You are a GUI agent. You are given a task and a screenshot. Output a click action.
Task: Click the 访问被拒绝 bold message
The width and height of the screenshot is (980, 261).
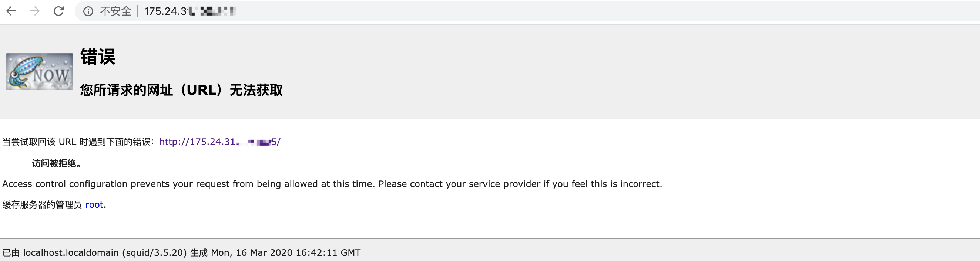[56, 163]
